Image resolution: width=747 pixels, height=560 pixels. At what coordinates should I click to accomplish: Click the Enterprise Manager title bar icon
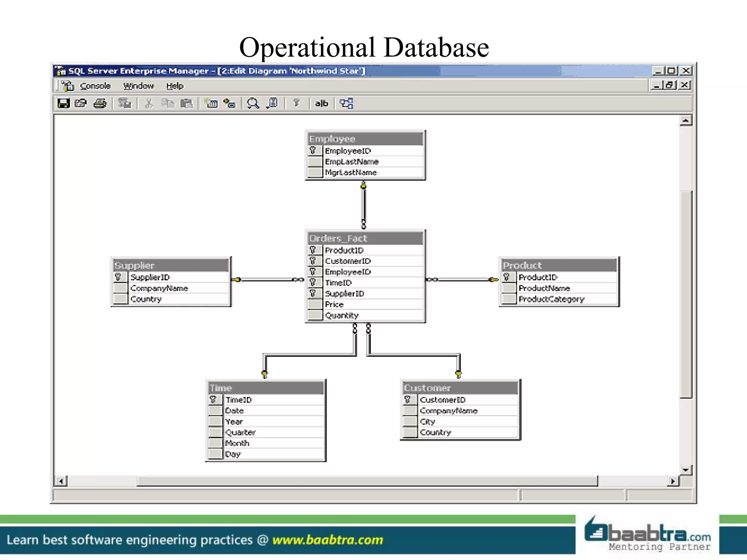[x=61, y=70]
